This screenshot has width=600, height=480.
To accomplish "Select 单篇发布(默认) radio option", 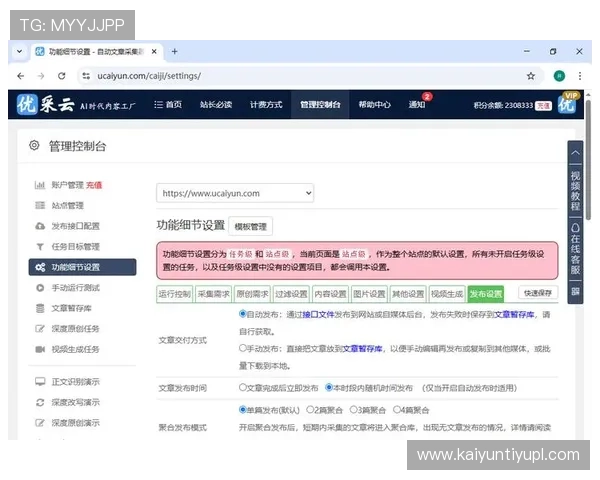I will point(243,410).
